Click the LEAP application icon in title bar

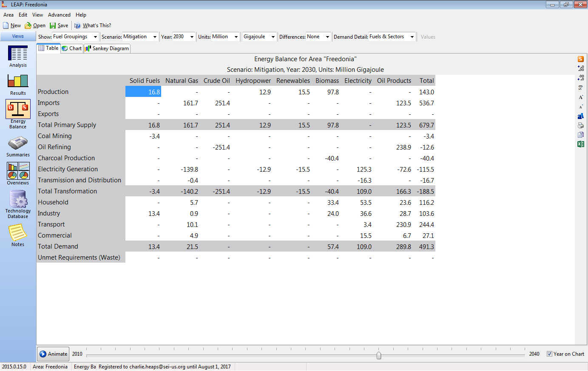pos(5,4)
